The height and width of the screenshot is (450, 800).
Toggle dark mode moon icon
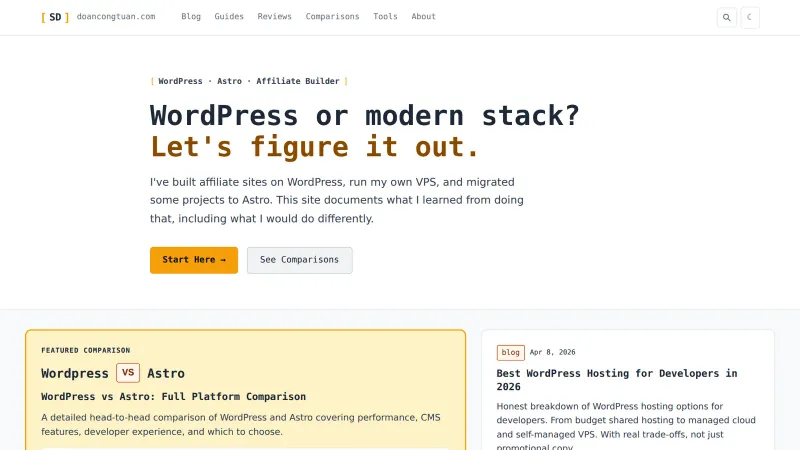pyautogui.click(x=749, y=17)
